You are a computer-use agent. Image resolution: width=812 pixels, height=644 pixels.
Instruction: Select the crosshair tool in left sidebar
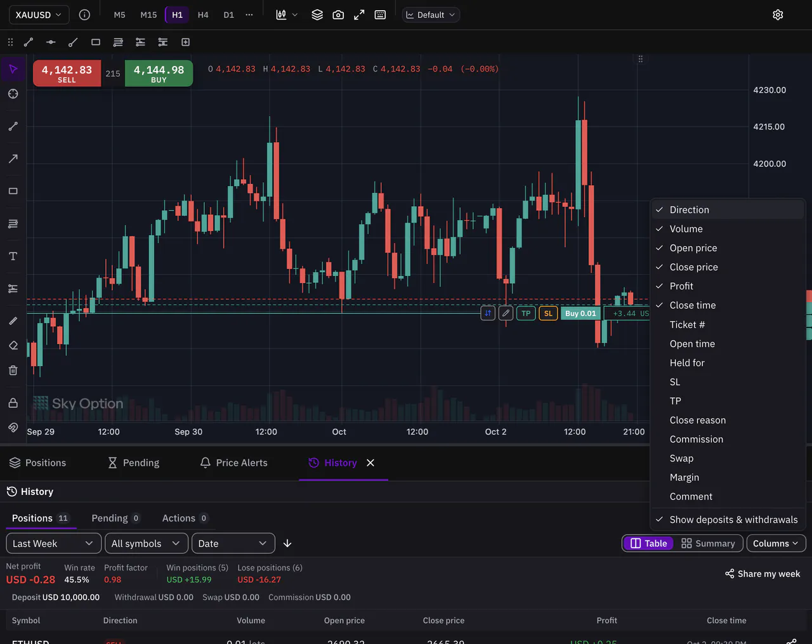coord(13,94)
